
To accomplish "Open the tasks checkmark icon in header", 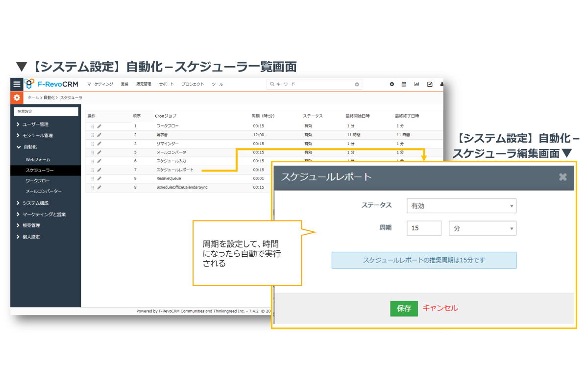I will pos(430,84).
